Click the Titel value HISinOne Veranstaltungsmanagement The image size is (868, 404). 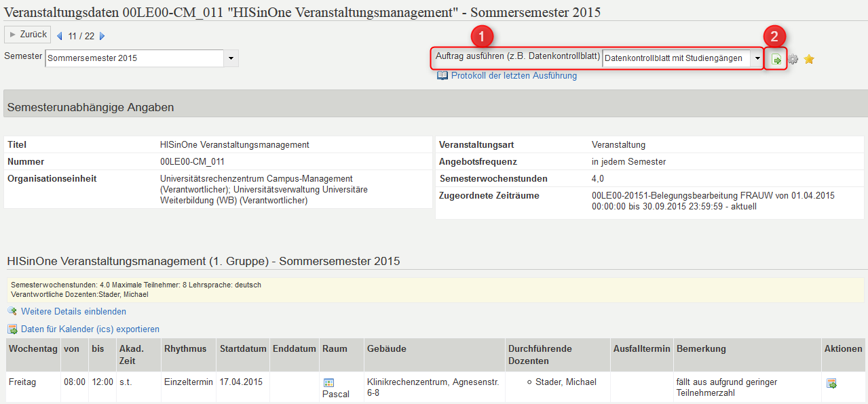pyautogui.click(x=235, y=145)
